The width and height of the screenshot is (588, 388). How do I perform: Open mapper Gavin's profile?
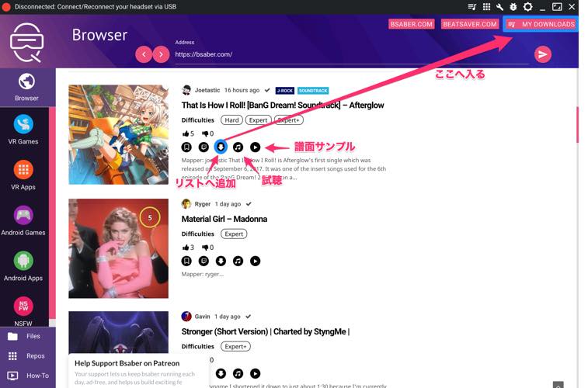coord(202,317)
